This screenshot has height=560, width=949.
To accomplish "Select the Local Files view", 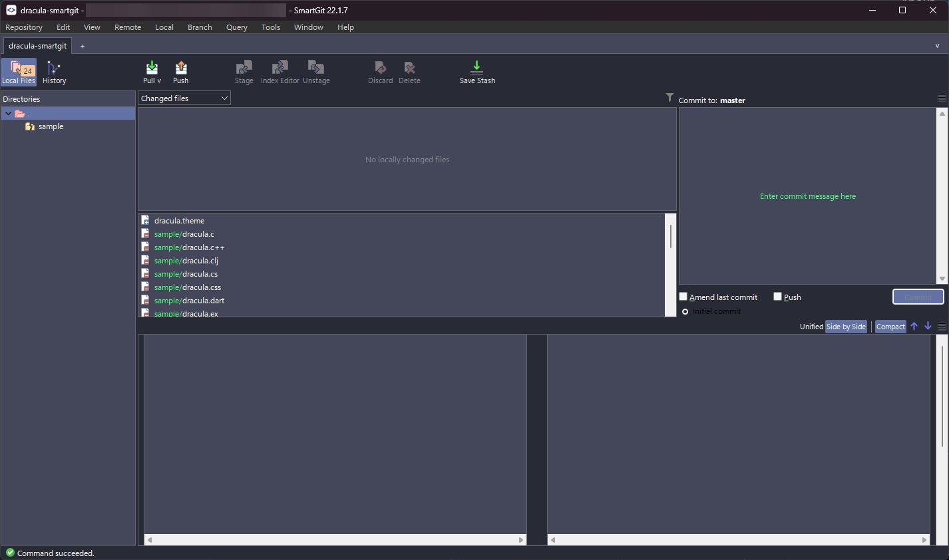I will click(19, 72).
